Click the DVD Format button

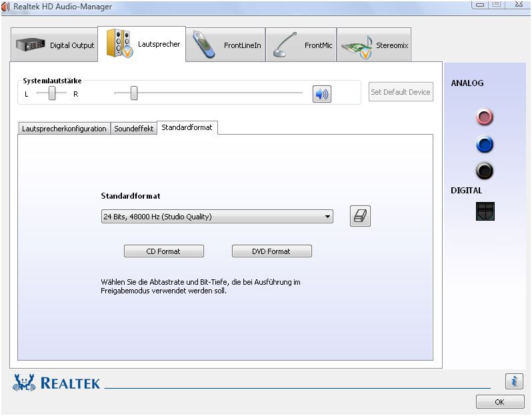click(x=272, y=251)
